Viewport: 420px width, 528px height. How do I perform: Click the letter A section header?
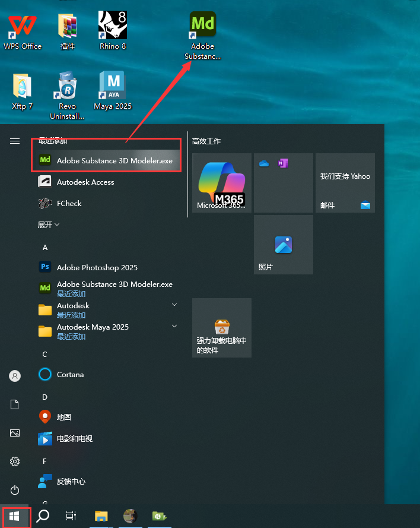45,248
